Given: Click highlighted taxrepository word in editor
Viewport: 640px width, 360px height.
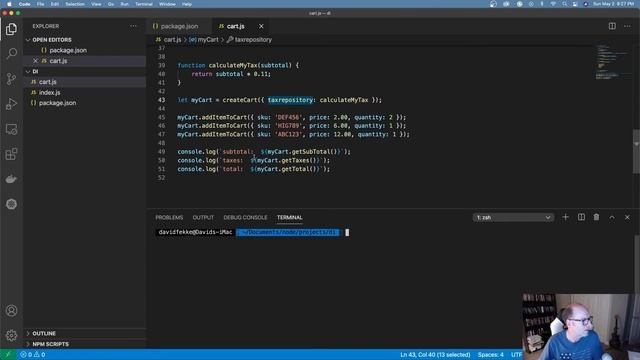Looking at the screenshot, I should click(x=290, y=100).
